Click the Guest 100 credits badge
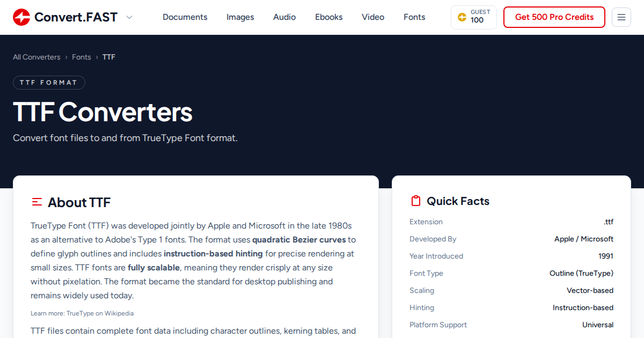Image resolution: width=644 pixels, height=338 pixels. (x=474, y=17)
